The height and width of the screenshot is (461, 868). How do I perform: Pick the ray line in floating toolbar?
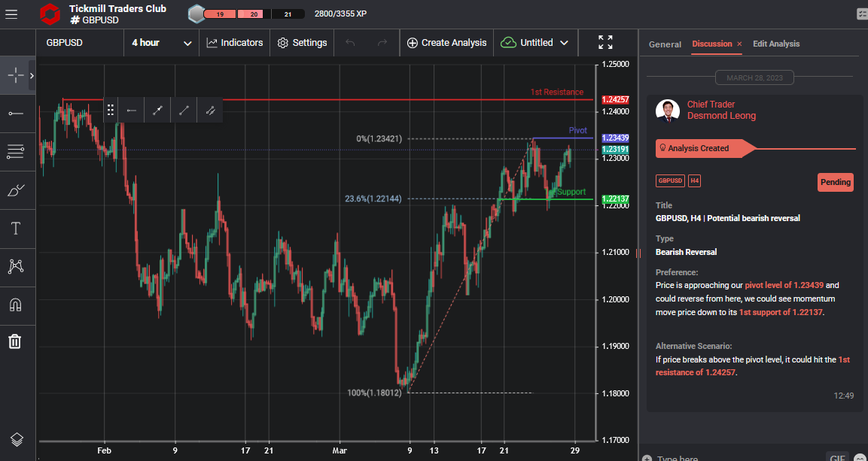click(158, 110)
